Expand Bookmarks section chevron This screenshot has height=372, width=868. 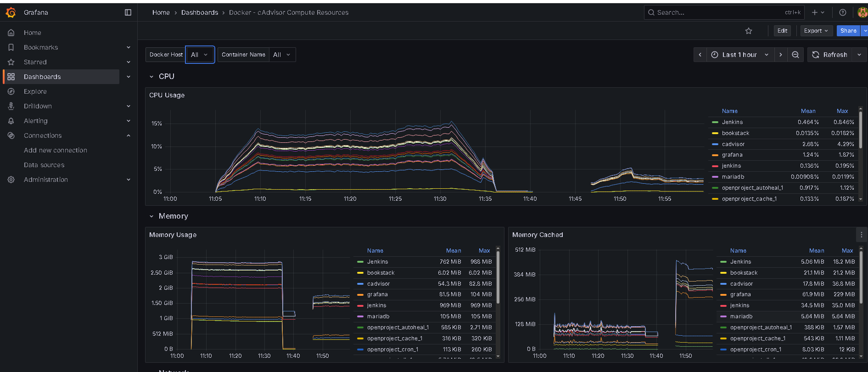click(x=129, y=47)
